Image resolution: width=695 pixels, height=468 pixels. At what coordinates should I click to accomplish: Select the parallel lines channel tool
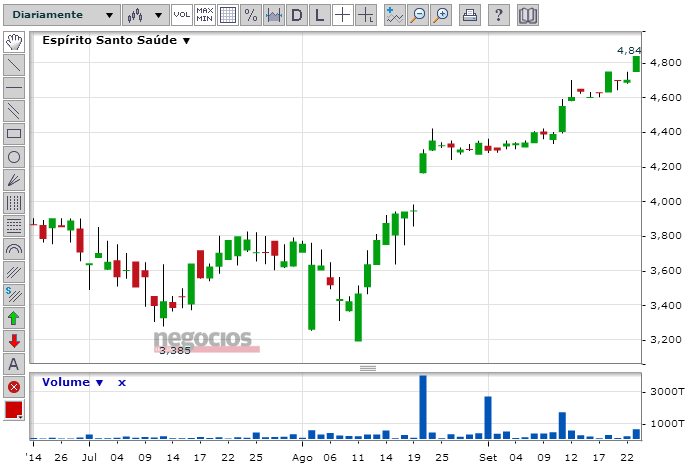14,111
